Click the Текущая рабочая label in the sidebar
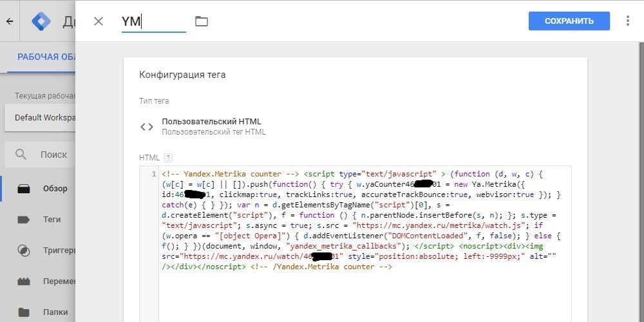Screen dimensions: 644x322 point(46,96)
